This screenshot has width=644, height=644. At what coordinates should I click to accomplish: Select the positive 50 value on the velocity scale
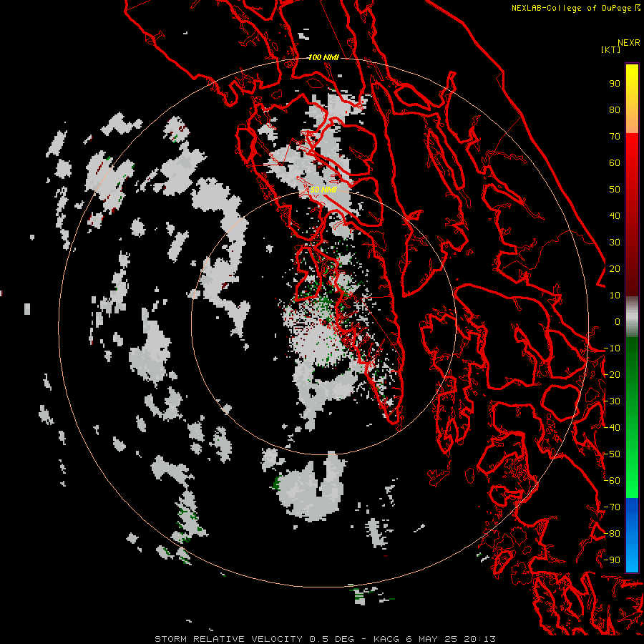click(x=615, y=190)
